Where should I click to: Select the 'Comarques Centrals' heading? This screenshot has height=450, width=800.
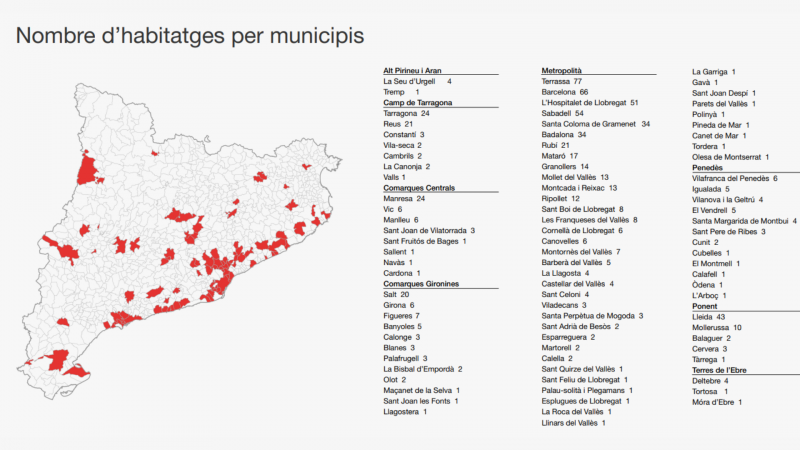(x=419, y=188)
